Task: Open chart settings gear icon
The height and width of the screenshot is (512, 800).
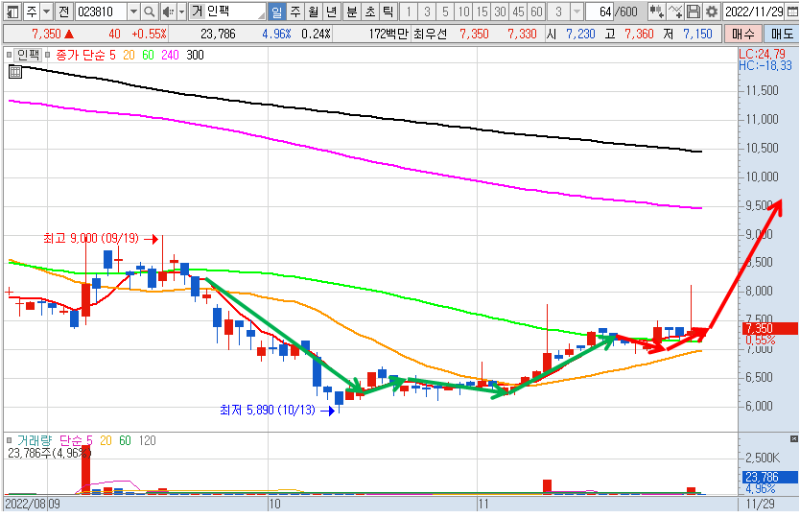Action: [x=711, y=11]
